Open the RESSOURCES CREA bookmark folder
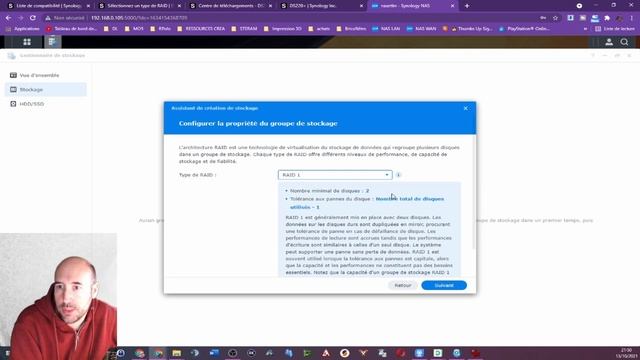This screenshot has height=360, width=640. pos(201,29)
